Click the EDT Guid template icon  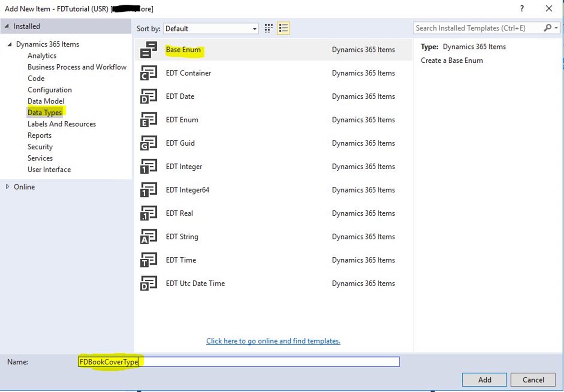149,143
